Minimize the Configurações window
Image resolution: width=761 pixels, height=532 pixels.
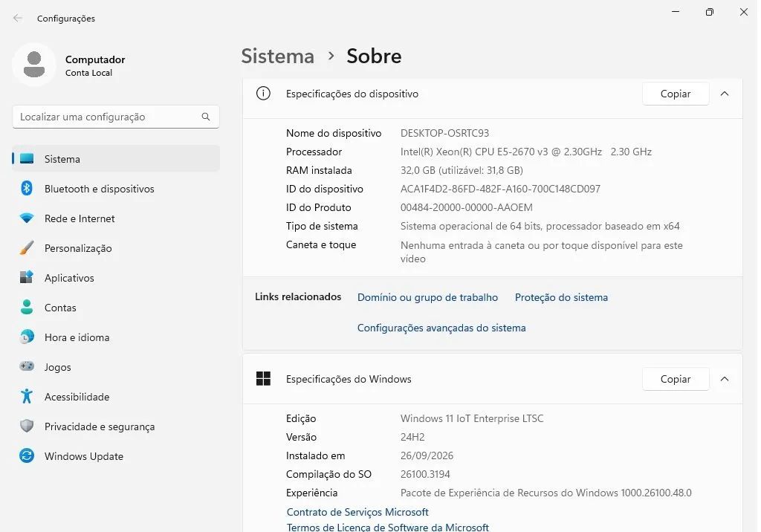click(x=676, y=12)
